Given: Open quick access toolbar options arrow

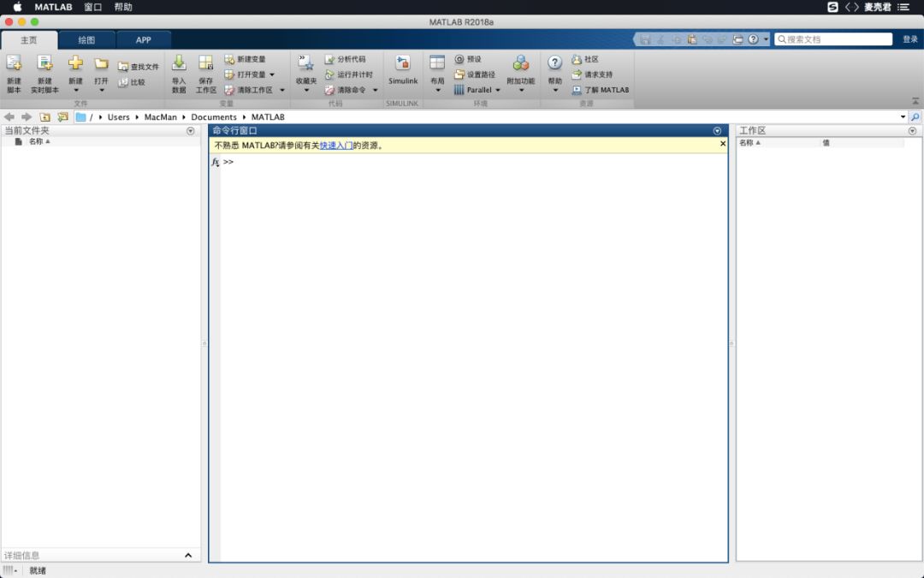Looking at the screenshot, I should coord(766,39).
